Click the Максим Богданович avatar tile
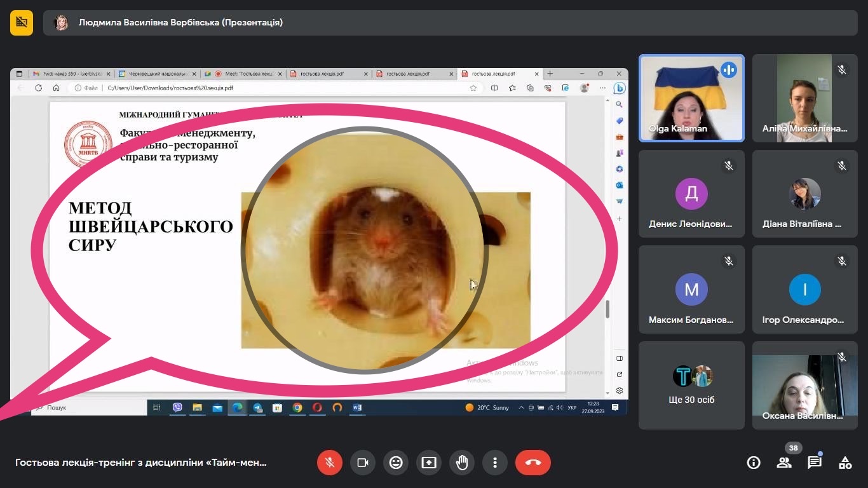The image size is (868, 488). click(x=691, y=289)
